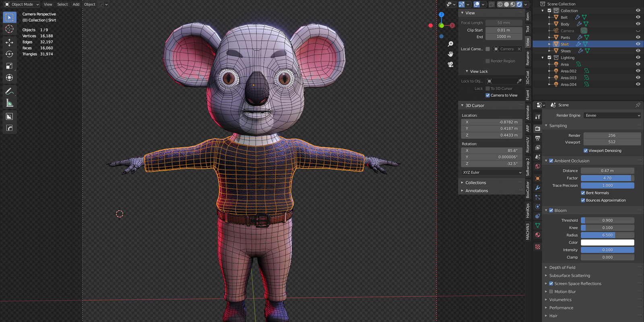
Task: Select the Rotate tool in left toolbar
Action: click(9, 54)
